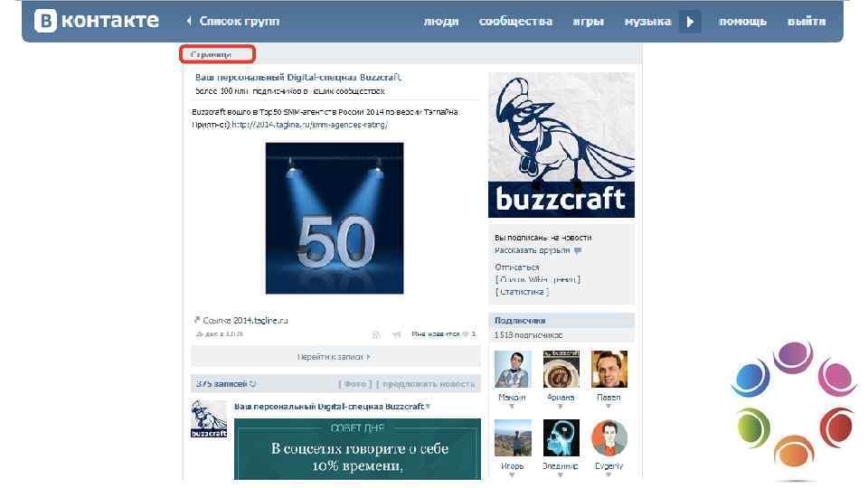Click the Перейти к записи button

pos(335,357)
